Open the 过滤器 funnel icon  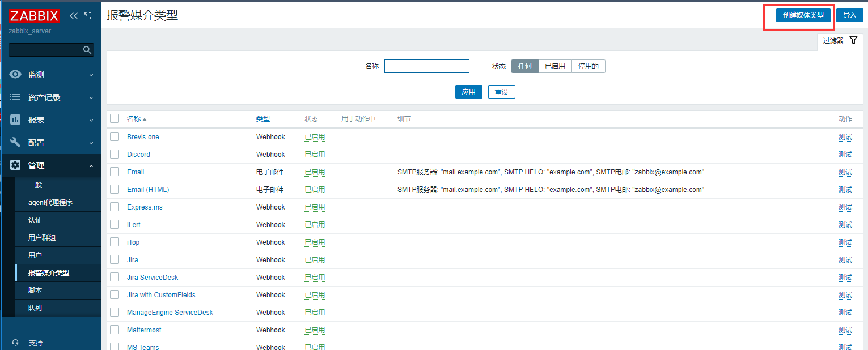point(855,40)
